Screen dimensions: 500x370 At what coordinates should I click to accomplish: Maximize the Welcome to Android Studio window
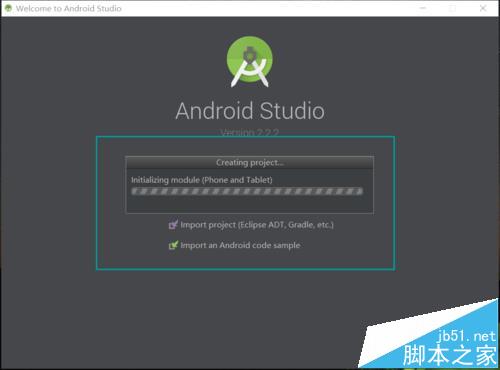pos(452,8)
